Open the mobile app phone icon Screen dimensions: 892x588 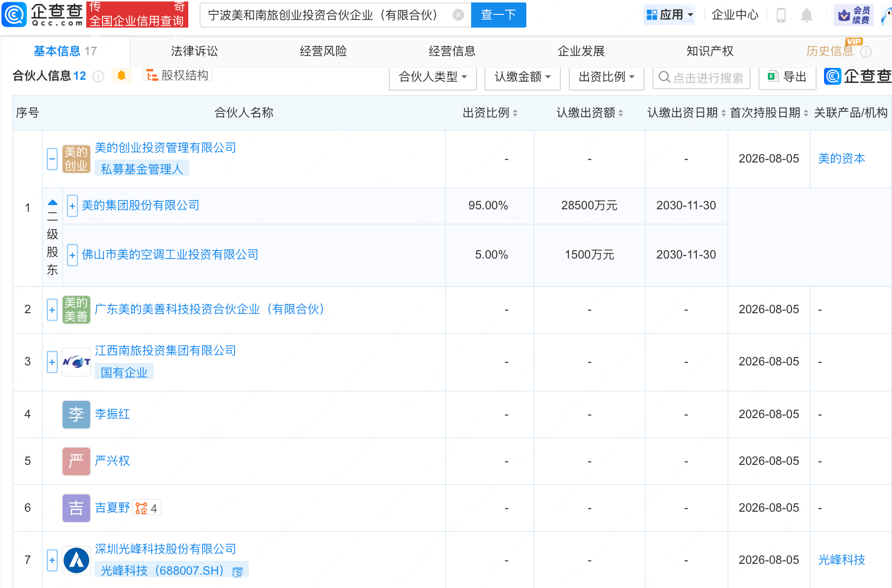[x=781, y=15]
